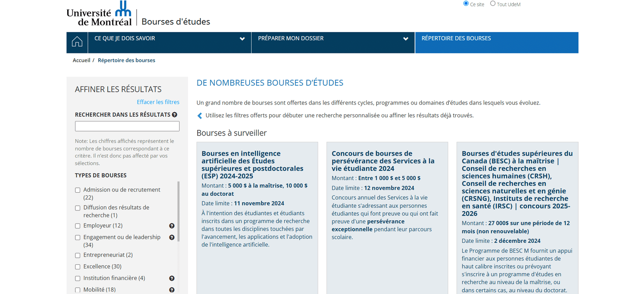The height and width of the screenshot is (294, 644).
Task: Click Effacer les filtres link
Action: [158, 102]
